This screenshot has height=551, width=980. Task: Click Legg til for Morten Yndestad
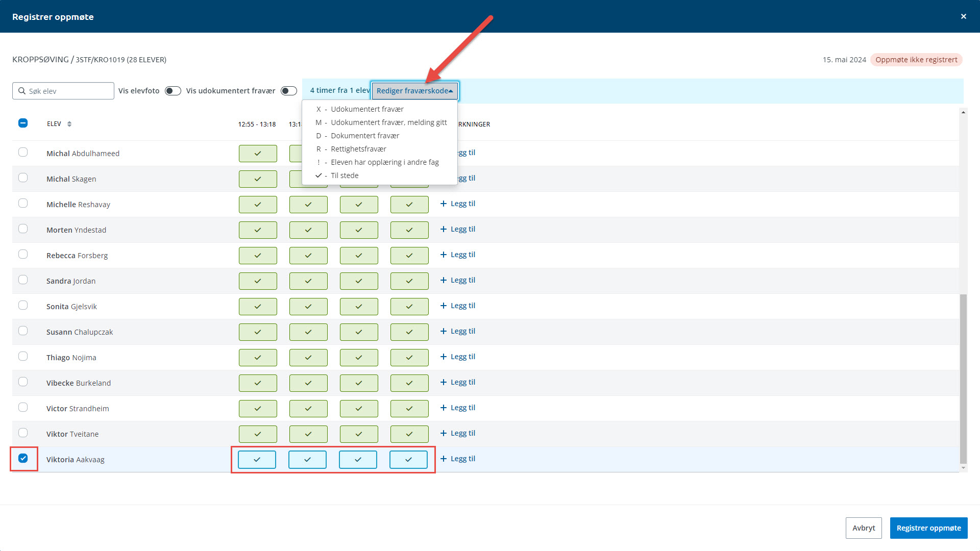[x=458, y=229]
